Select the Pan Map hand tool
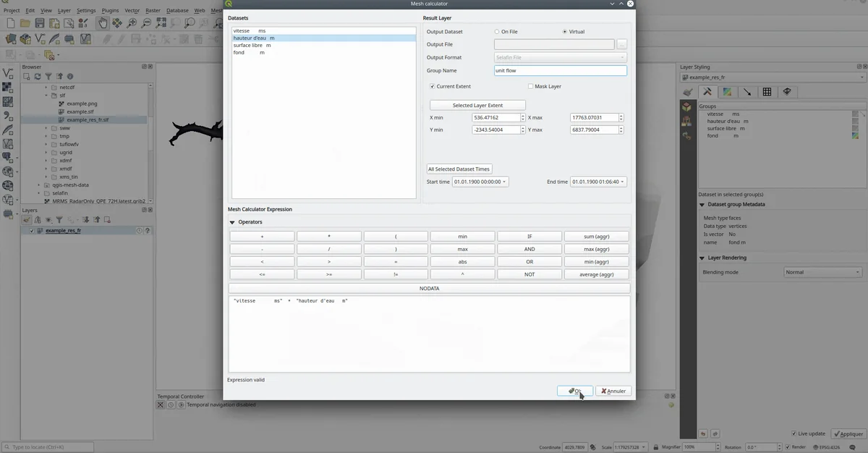The width and height of the screenshot is (868, 453). (103, 23)
